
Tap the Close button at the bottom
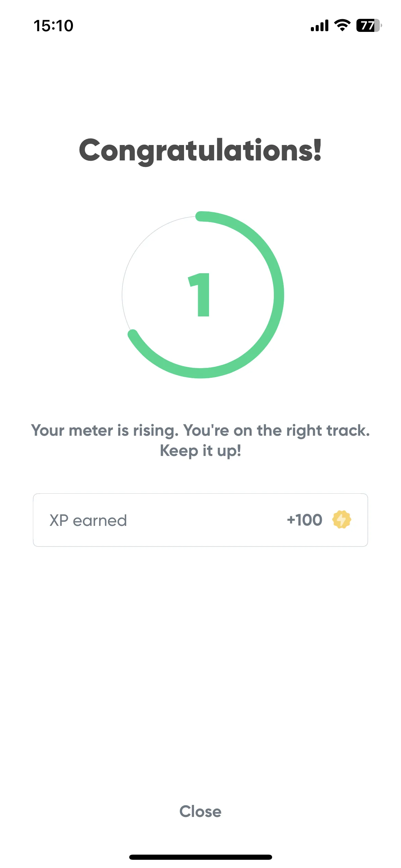[200, 811]
